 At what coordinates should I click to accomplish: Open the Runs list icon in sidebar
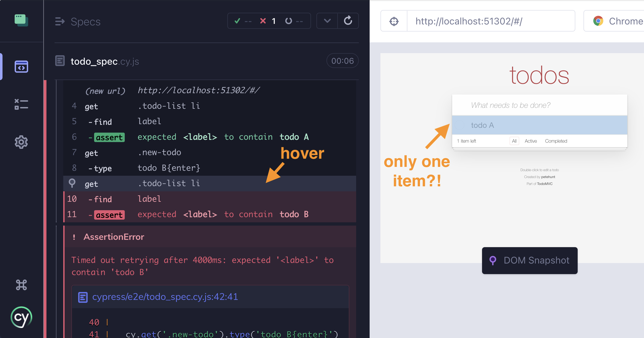point(21,104)
